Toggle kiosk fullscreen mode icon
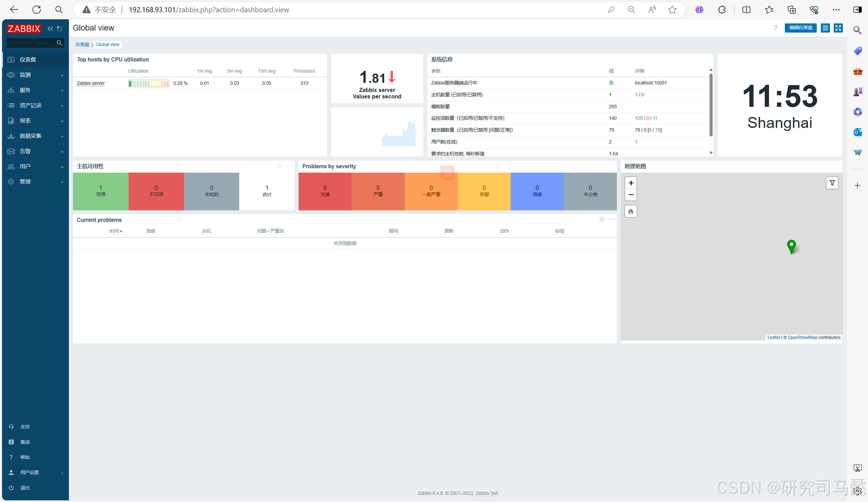Image resolution: width=868 pixels, height=502 pixels. tap(838, 28)
